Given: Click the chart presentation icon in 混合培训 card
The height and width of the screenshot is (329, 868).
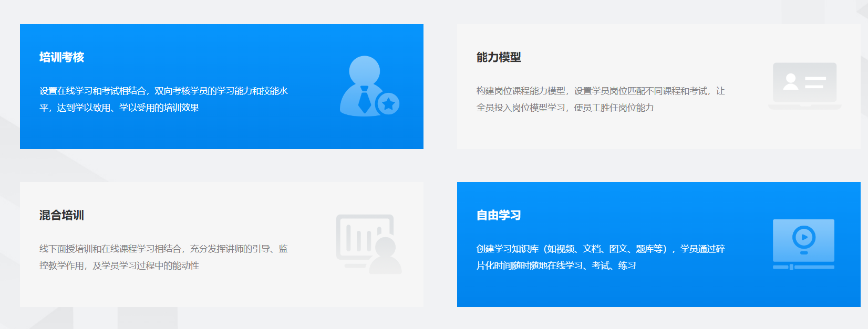Looking at the screenshot, I should (368, 243).
